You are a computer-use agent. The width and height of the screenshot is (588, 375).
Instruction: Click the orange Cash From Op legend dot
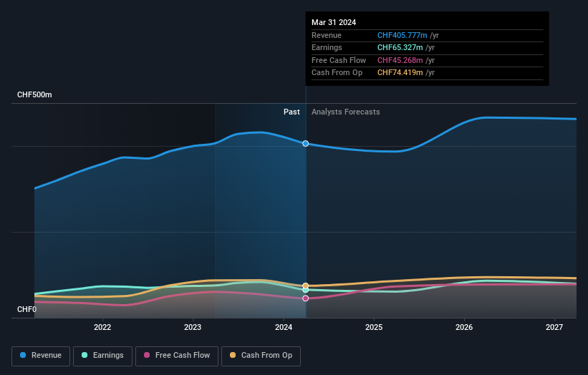tap(233, 355)
